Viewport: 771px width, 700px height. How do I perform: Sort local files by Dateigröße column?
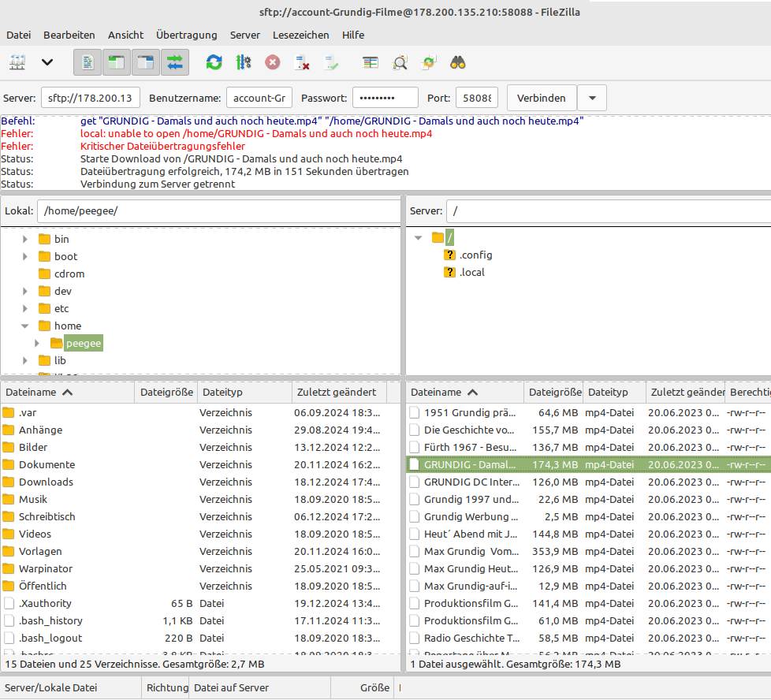point(166,392)
